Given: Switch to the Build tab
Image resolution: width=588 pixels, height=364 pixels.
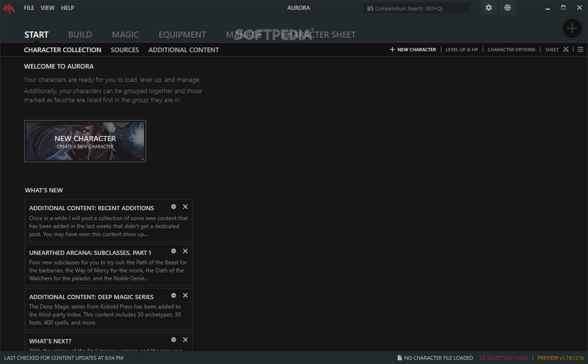Looking at the screenshot, I should pyautogui.click(x=80, y=35).
